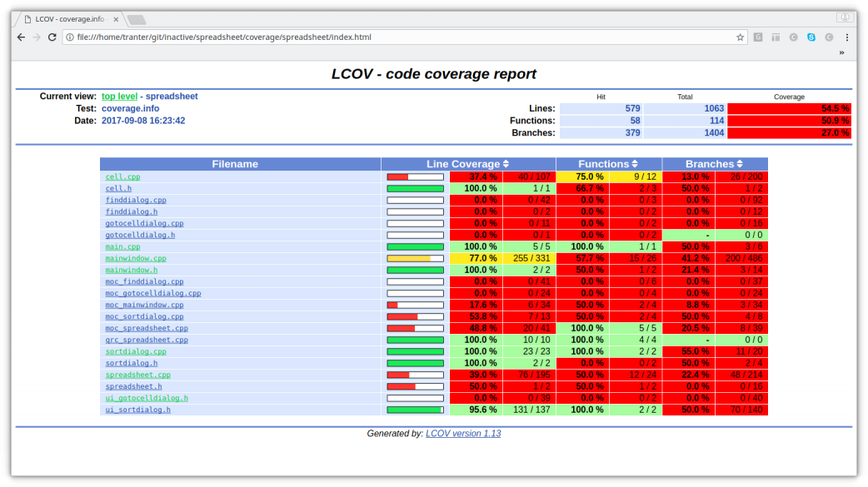This screenshot has height=487, width=868.
Task: Open a new browser tab
Action: click(136, 19)
